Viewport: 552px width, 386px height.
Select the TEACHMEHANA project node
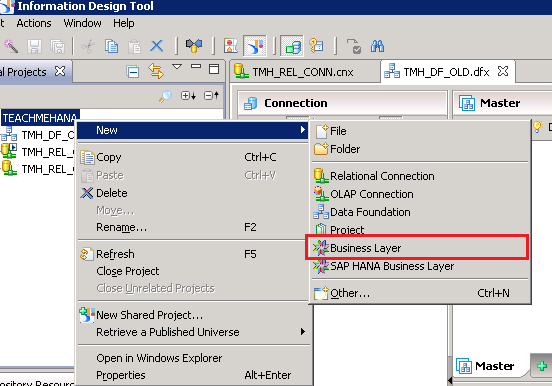(x=40, y=118)
